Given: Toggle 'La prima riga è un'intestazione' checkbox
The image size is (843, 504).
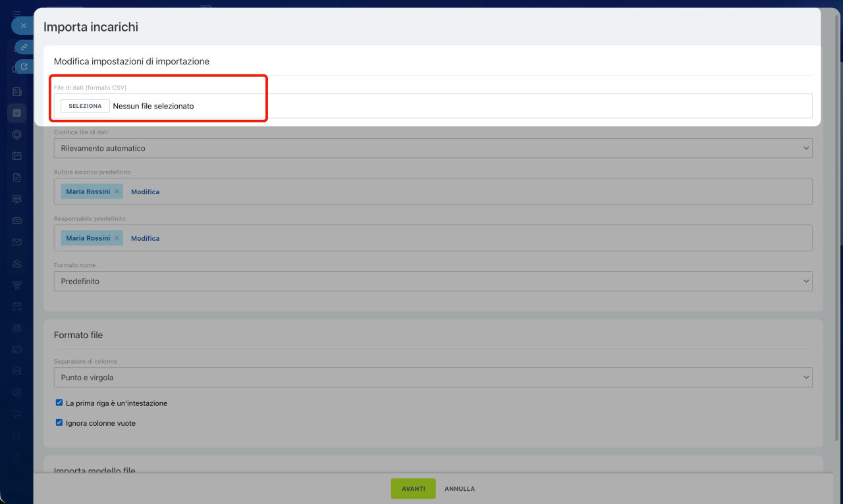Looking at the screenshot, I should point(59,403).
